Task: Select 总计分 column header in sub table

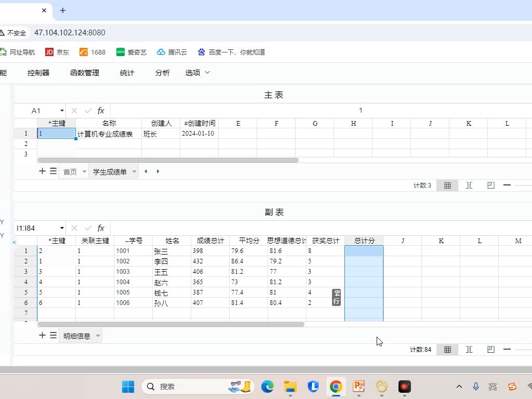Action: 364,241
